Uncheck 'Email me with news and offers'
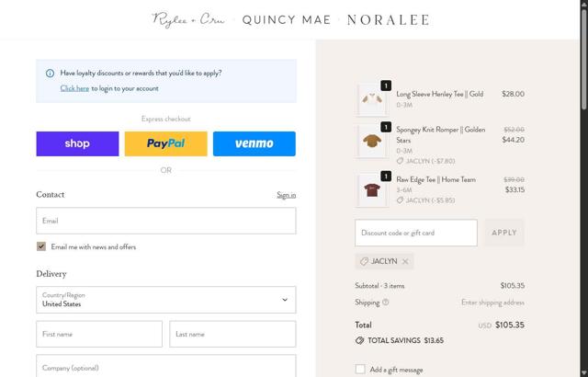 point(41,246)
